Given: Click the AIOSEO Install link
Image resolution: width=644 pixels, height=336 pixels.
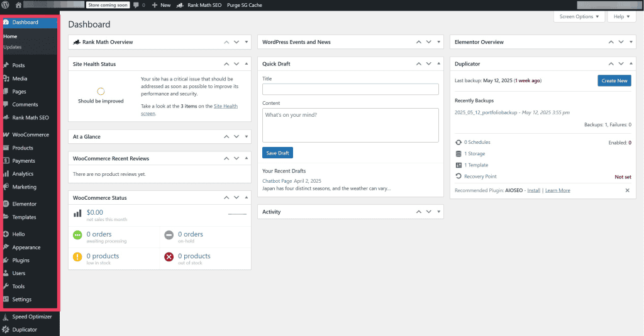Looking at the screenshot, I should pyautogui.click(x=533, y=190).
